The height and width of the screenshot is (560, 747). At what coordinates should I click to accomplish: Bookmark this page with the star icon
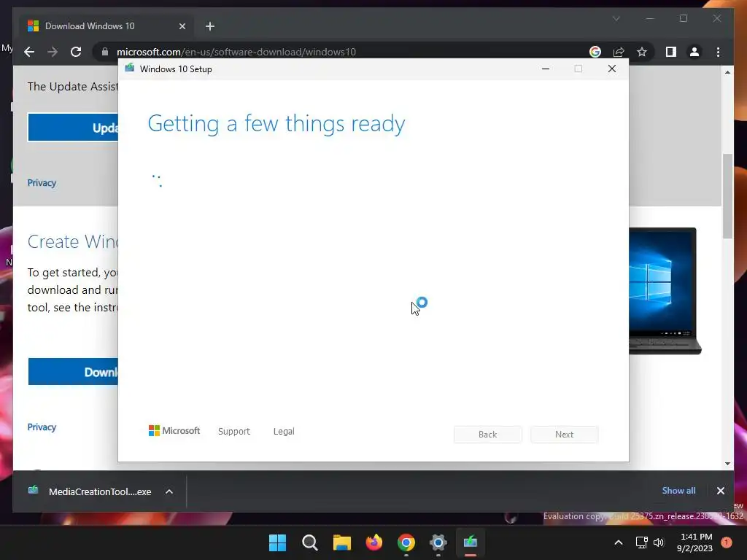tap(642, 52)
